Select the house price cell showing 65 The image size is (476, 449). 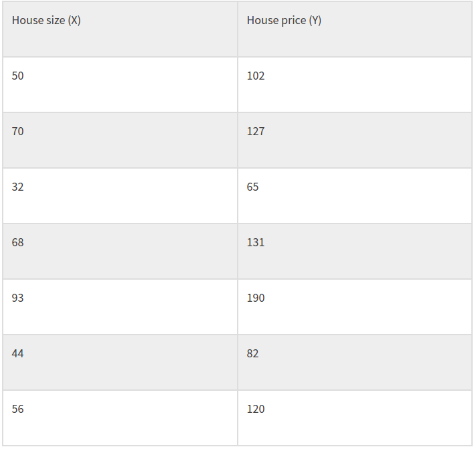253,187
